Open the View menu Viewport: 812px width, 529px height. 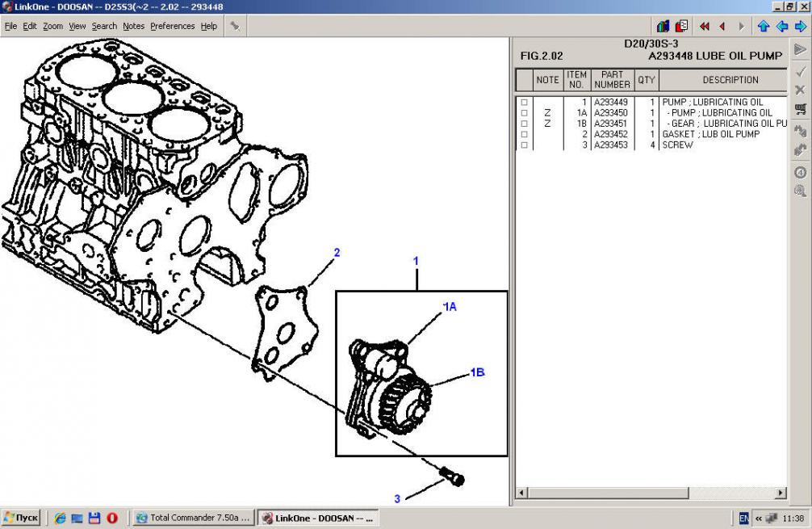coord(77,26)
